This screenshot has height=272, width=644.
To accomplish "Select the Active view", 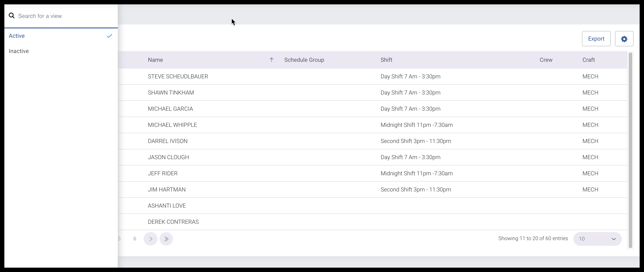I will (17, 36).
